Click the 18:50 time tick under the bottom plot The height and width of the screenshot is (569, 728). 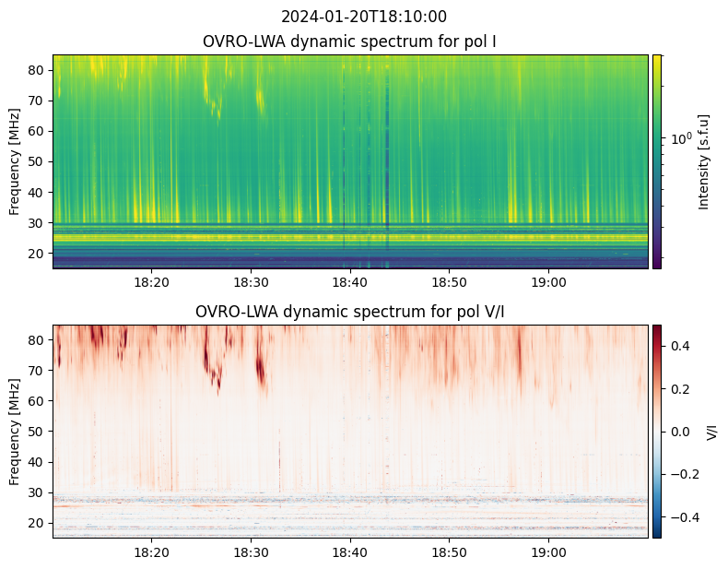(449, 551)
